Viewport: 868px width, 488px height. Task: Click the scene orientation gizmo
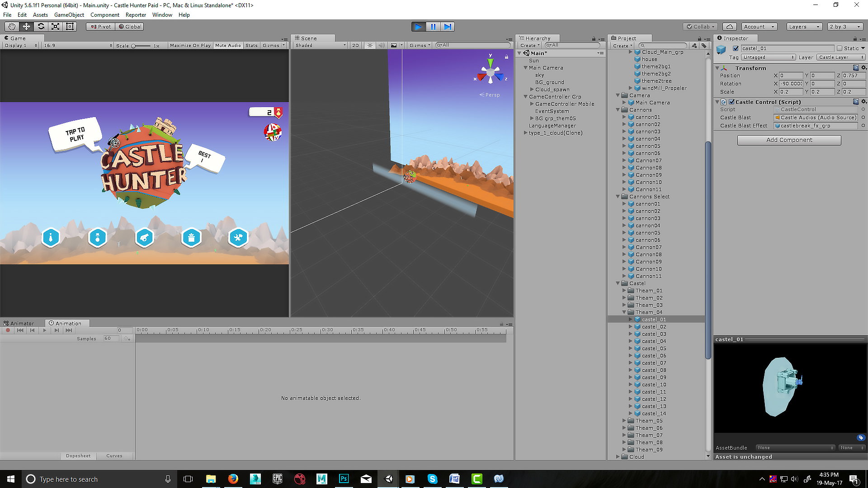click(491, 71)
